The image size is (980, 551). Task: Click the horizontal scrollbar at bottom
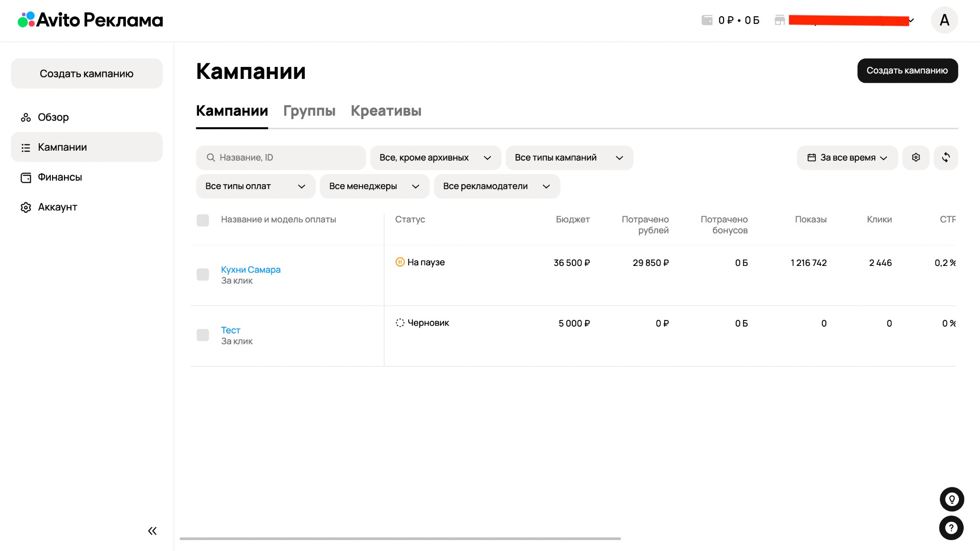tap(400, 539)
